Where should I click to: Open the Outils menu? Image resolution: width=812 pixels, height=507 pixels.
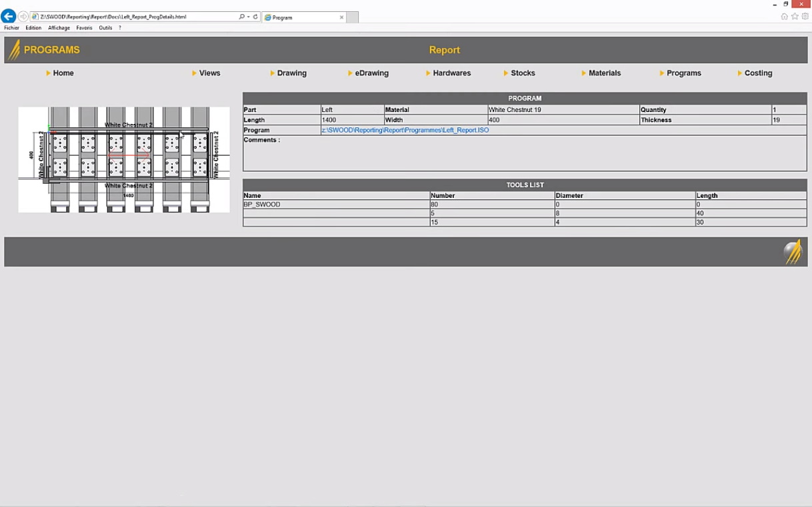pos(105,28)
